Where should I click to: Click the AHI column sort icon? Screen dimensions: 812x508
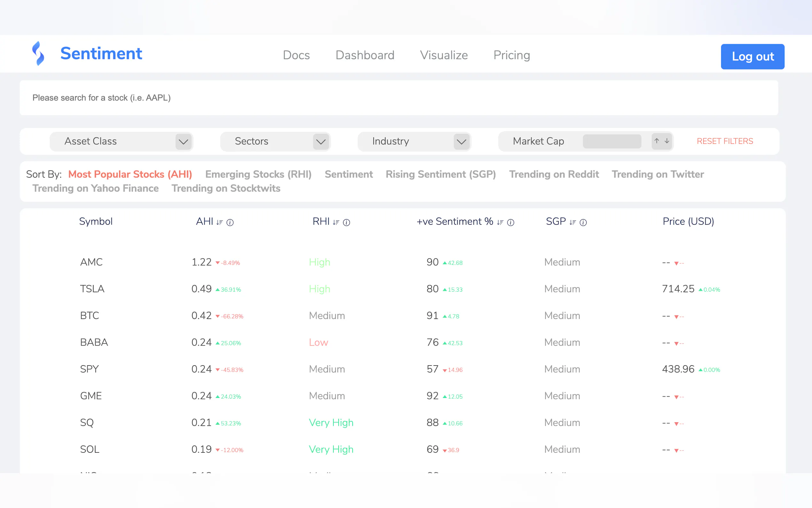pyautogui.click(x=220, y=222)
